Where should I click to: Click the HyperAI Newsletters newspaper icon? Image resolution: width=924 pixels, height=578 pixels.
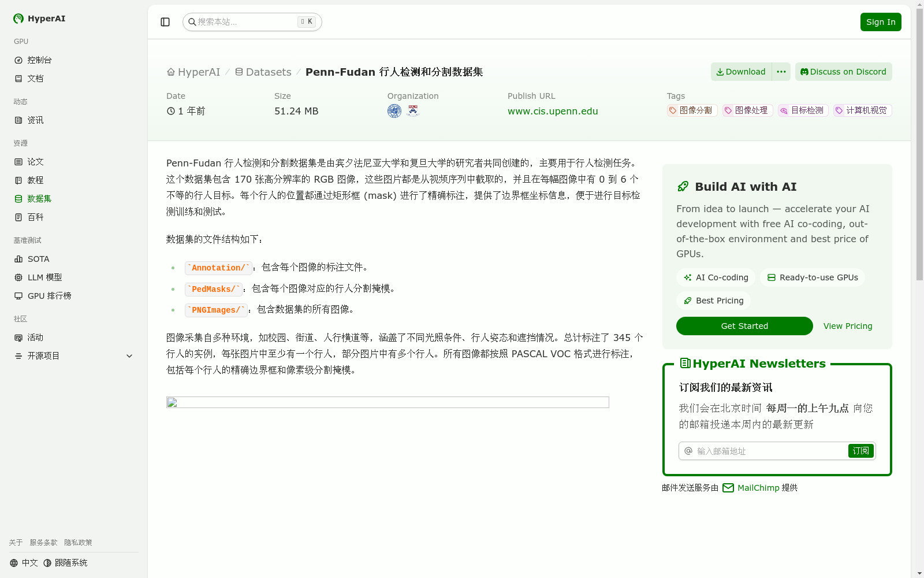pyautogui.click(x=685, y=364)
